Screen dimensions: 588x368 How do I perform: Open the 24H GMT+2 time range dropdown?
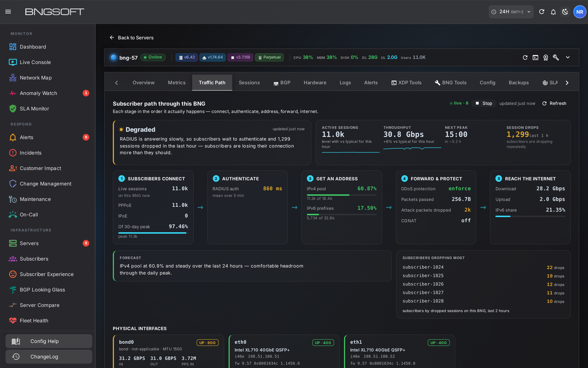(511, 12)
